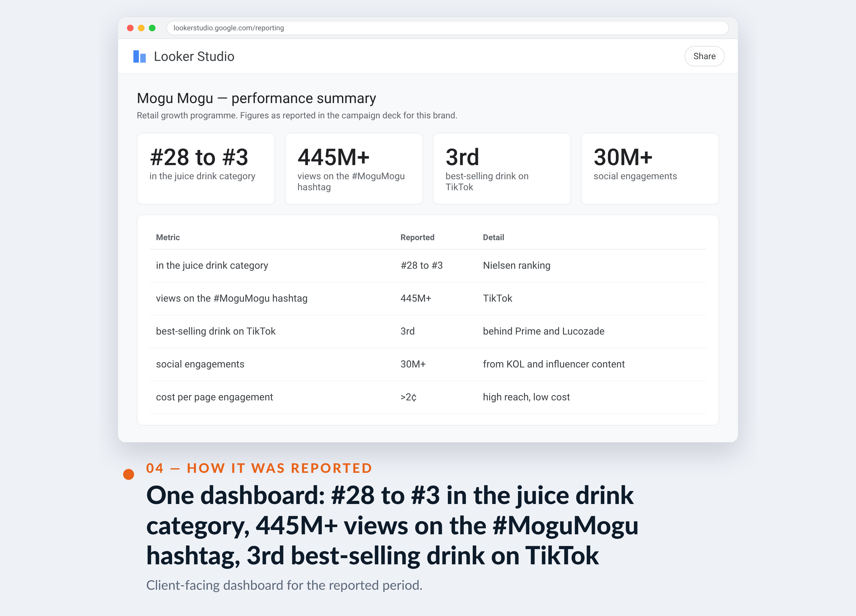Click the 3rd best-selling drink scorecard
This screenshot has height=616, width=856.
click(x=502, y=168)
